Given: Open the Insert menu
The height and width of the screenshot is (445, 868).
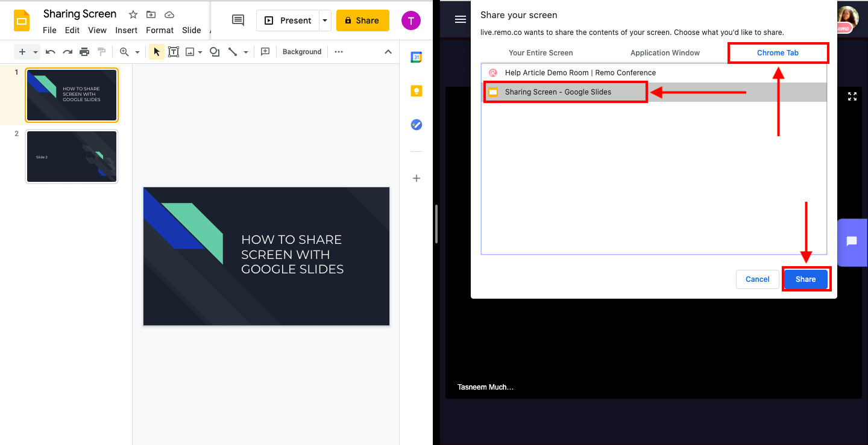Looking at the screenshot, I should pos(127,30).
